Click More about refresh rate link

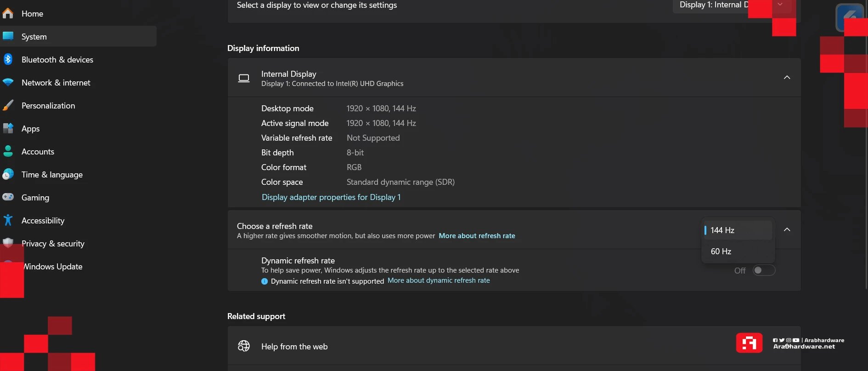(477, 236)
